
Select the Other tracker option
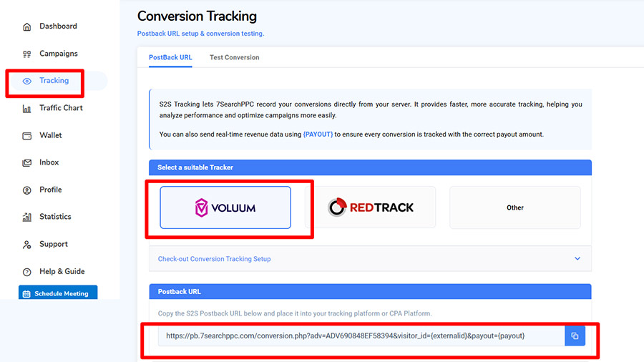pos(515,207)
